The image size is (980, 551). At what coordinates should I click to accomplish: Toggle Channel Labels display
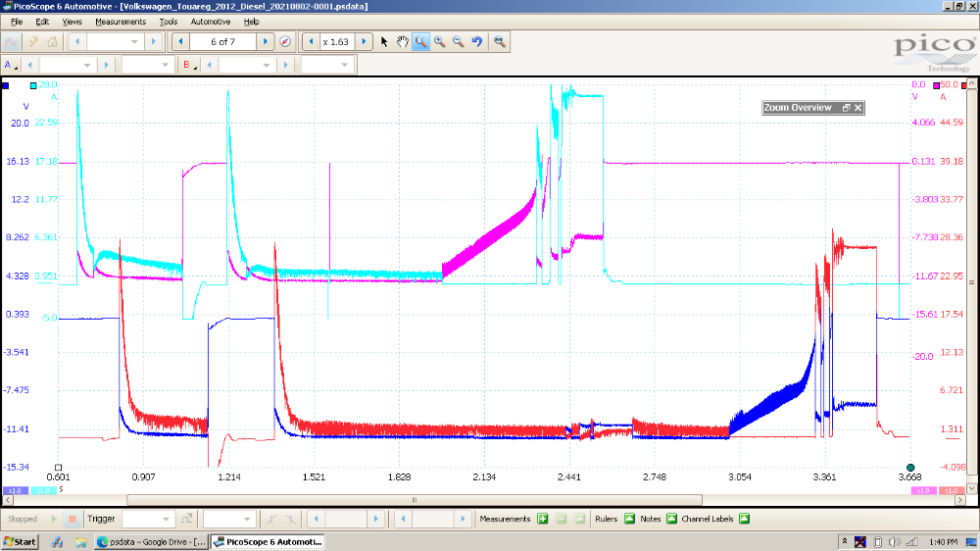pos(744,519)
